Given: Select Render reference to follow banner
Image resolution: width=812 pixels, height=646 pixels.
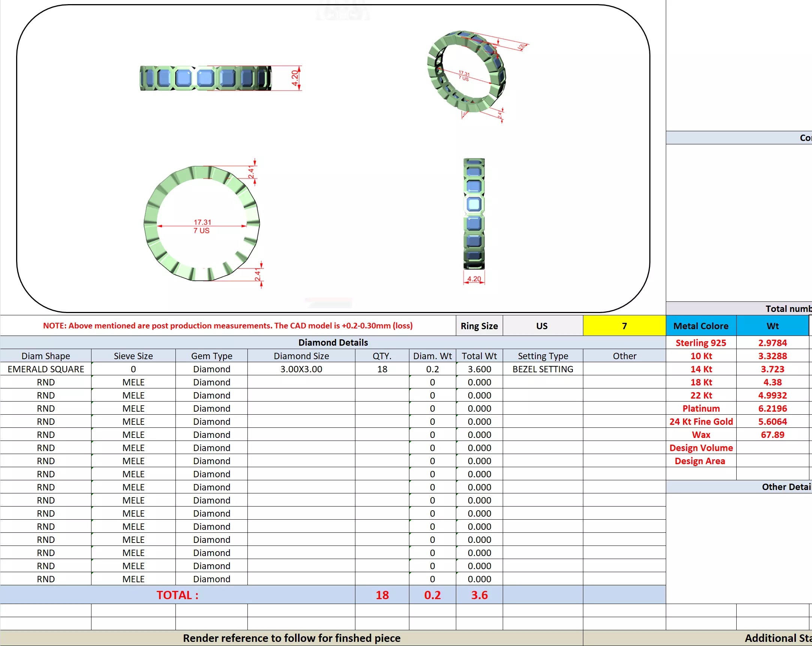Looking at the screenshot, I should pos(292,638).
